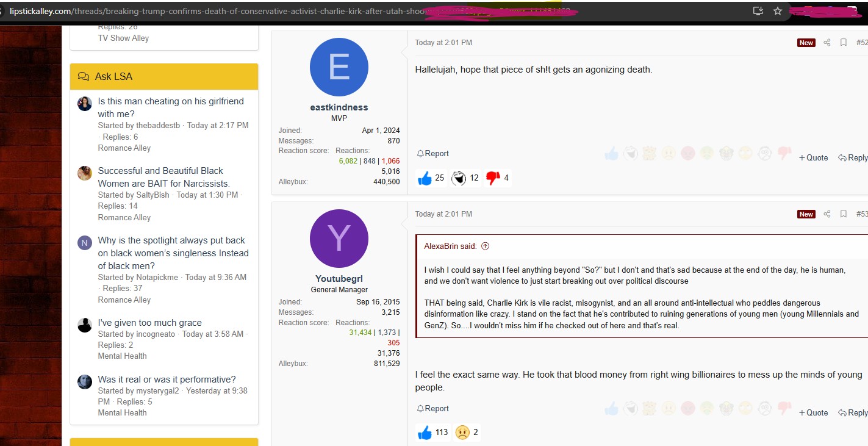Reply to Youtubegrl's post
The image size is (868, 446).
click(x=853, y=412)
